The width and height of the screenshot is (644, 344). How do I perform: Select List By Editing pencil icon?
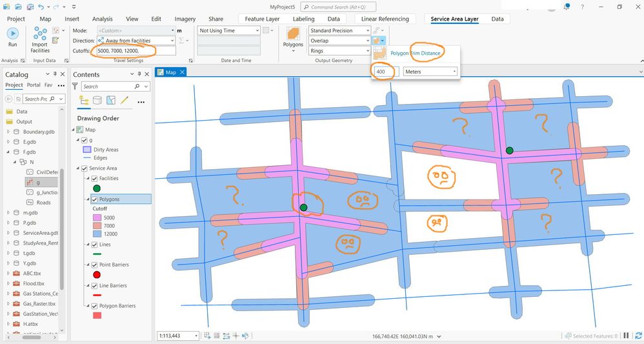(x=125, y=100)
